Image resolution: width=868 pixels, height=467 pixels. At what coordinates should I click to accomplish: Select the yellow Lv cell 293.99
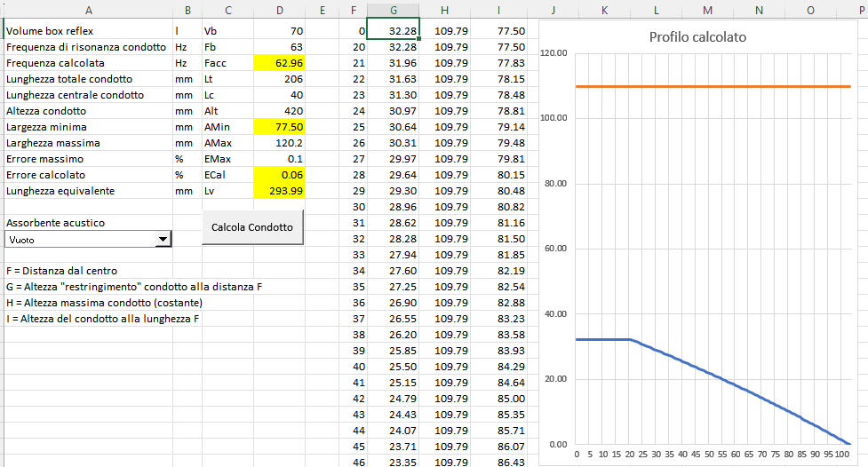[x=280, y=191]
